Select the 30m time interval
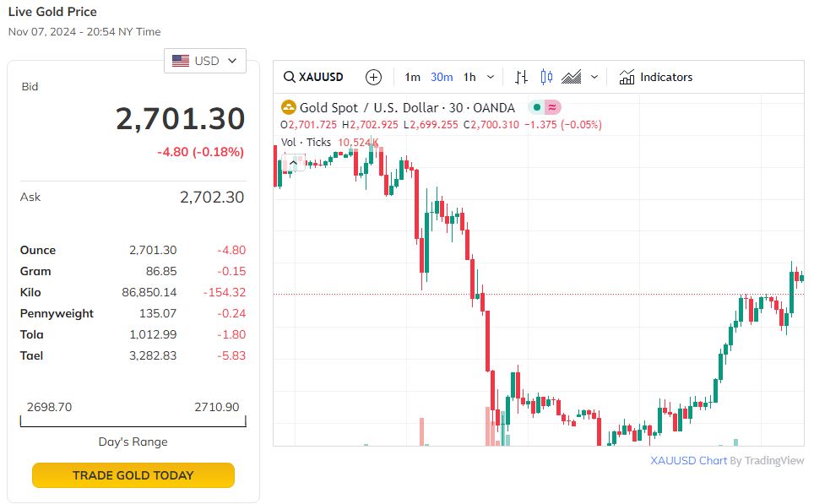The width and height of the screenshot is (814, 504). pyautogui.click(x=442, y=77)
